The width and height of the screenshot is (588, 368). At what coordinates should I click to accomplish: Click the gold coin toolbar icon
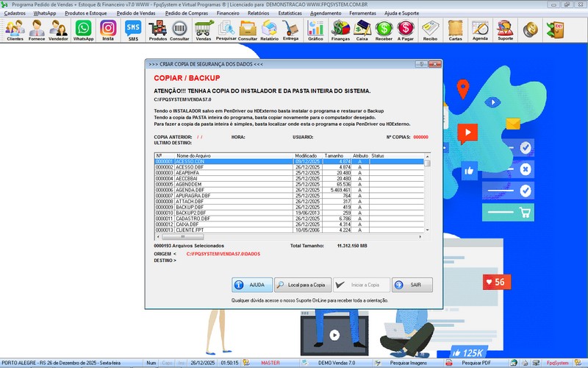point(530,29)
